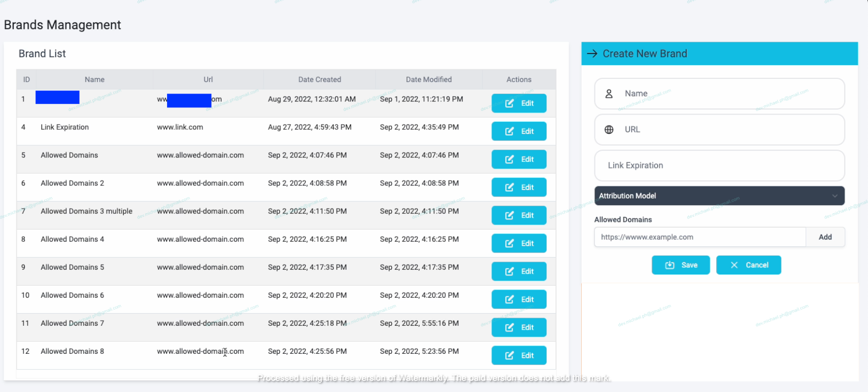Expand Attribution Model using its chevron arrow
This screenshot has width=868, height=392.
(835, 196)
